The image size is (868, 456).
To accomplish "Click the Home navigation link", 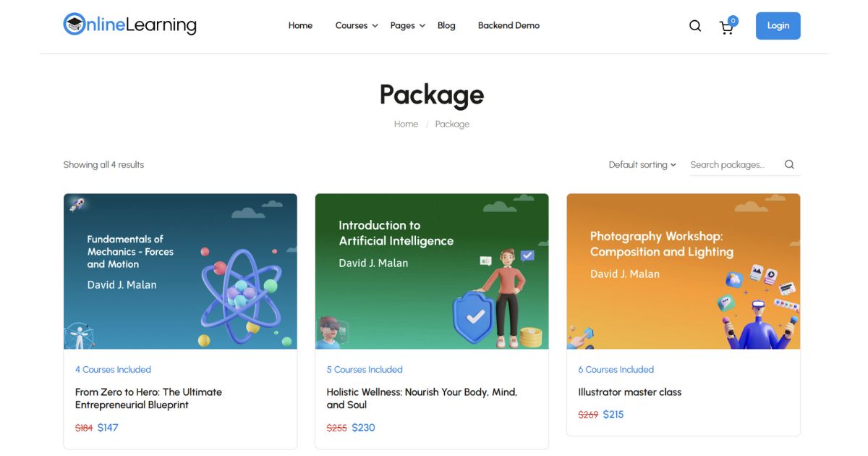I will click(300, 25).
